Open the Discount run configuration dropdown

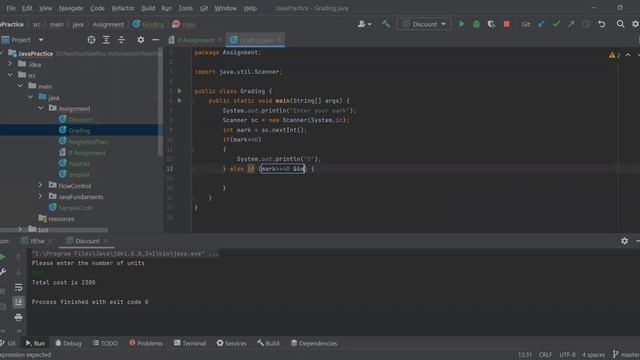(424, 24)
